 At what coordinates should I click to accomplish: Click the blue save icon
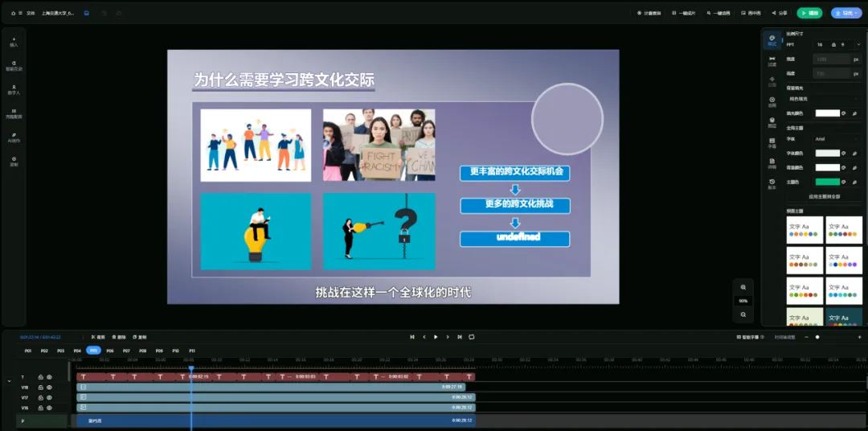coord(86,13)
